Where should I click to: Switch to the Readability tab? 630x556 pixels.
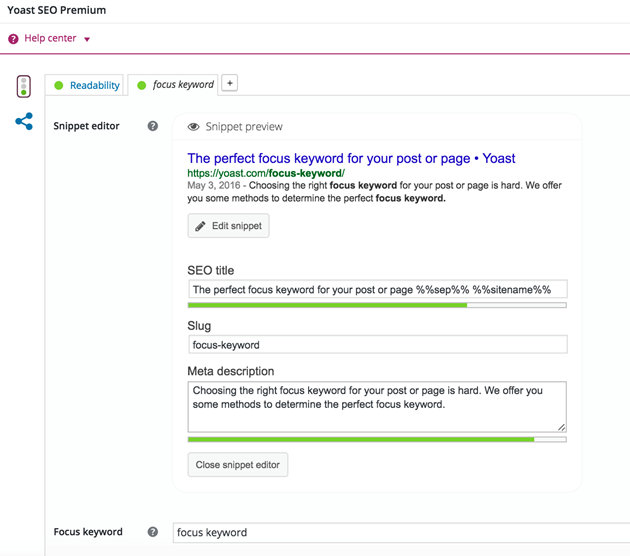pyautogui.click(x=85, y=85)
